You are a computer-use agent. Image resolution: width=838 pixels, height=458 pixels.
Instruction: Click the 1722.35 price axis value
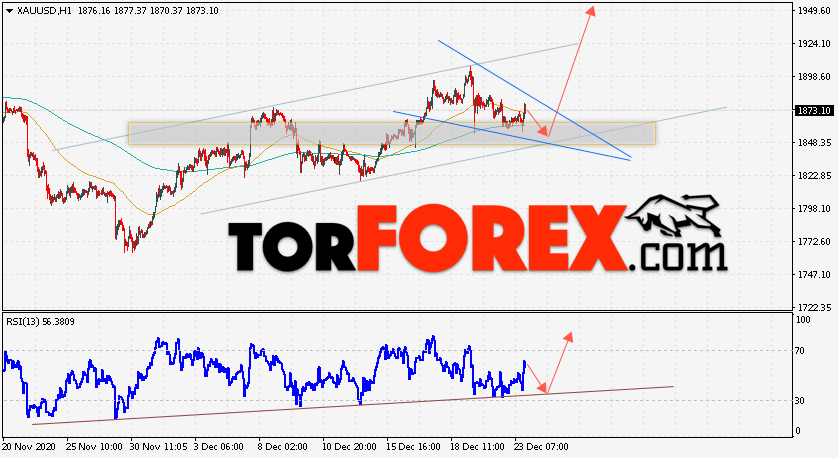(x=814, y=308)
